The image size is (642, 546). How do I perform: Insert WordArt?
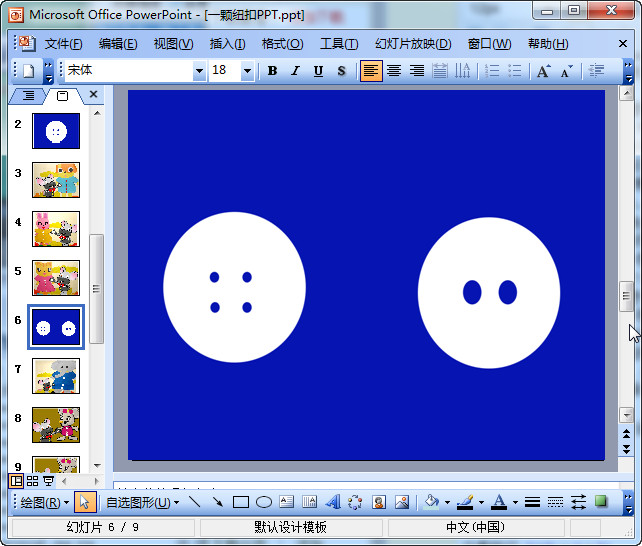pos(333,502)
